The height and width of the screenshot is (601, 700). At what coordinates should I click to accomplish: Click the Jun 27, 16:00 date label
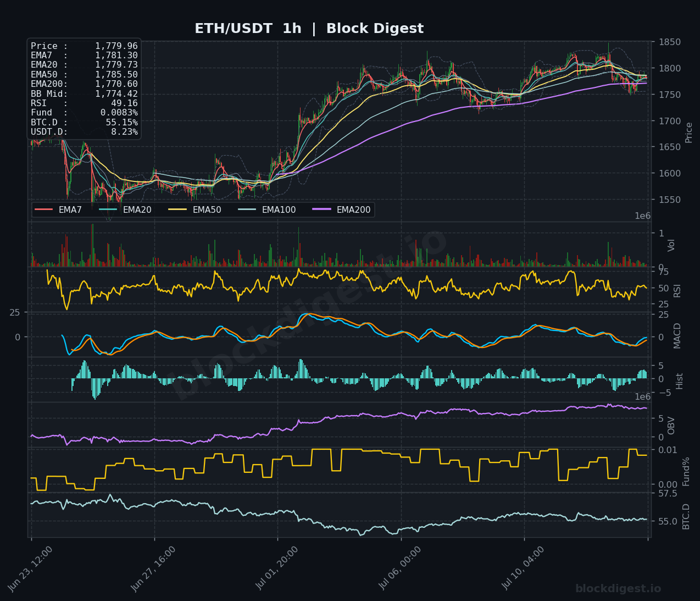(x=153, y=569)
